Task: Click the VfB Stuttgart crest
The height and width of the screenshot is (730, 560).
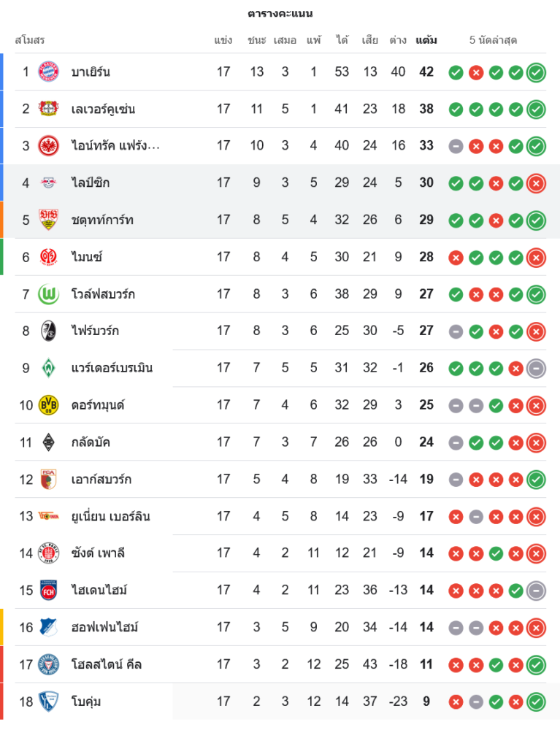Action: [x=48, y=220]
